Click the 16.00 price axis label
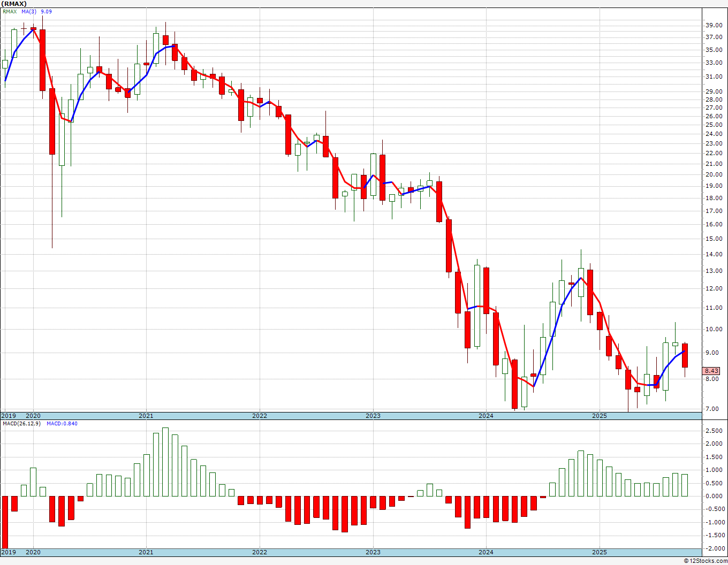The height and width of the screenshot is (565, 728). pos(714,225)
